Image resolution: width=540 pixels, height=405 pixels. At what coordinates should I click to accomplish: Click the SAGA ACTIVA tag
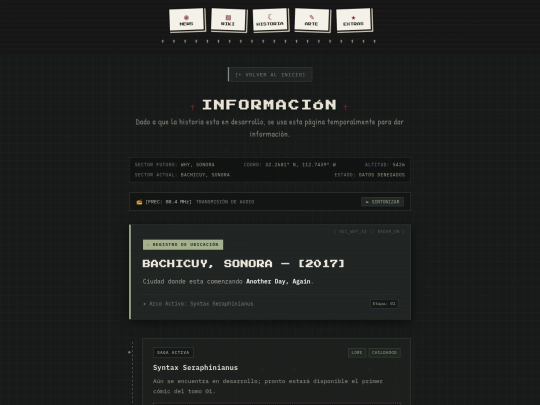click(173, 353)
